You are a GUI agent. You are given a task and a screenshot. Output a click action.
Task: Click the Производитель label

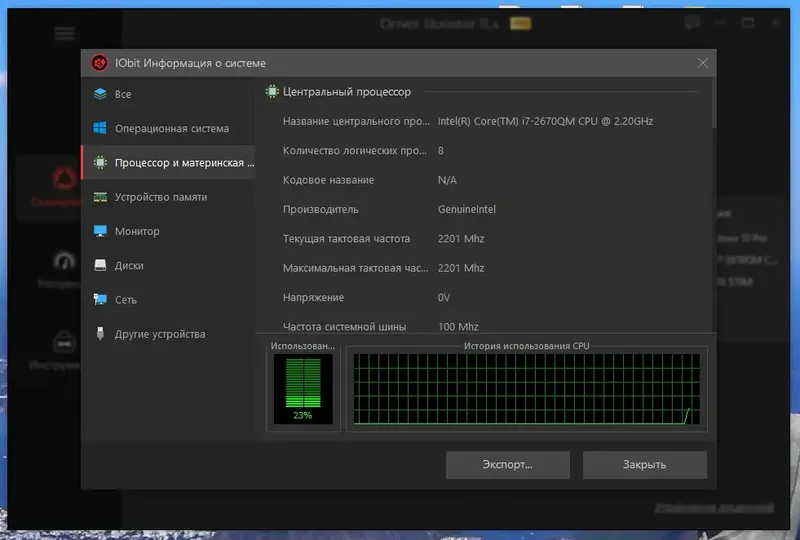click(320, 209)
